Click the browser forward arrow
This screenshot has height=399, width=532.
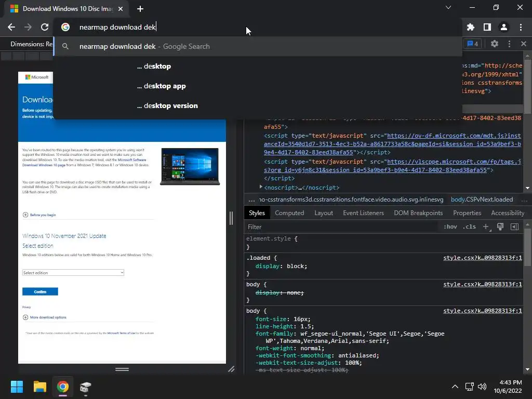[x=28, y=27]
